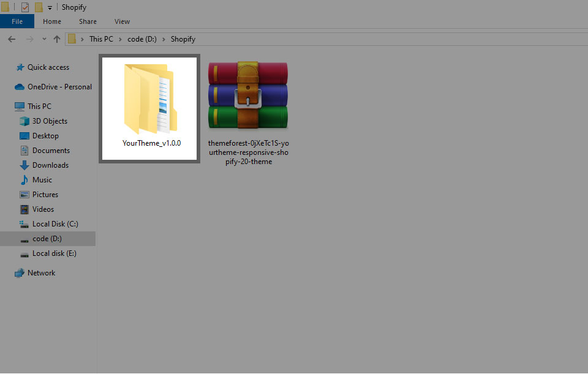The image size is (588, 374).
Task: Click the 3D Objects cube icon
Action: [24, 121]
